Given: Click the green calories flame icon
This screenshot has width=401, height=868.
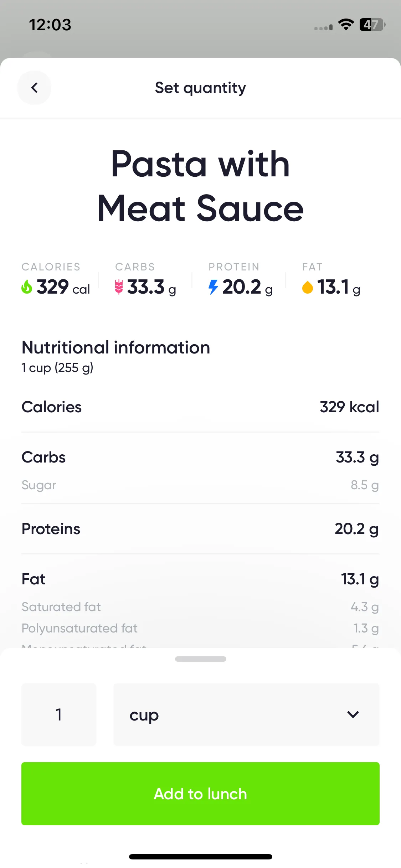Looking at the screenshot, I should tap(27, 287).
